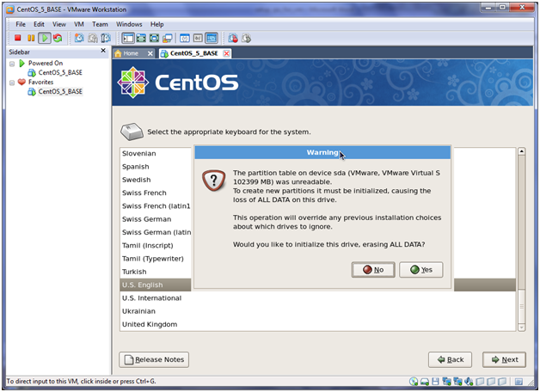
Task: Open the VM menu
Action: (79, 24)
